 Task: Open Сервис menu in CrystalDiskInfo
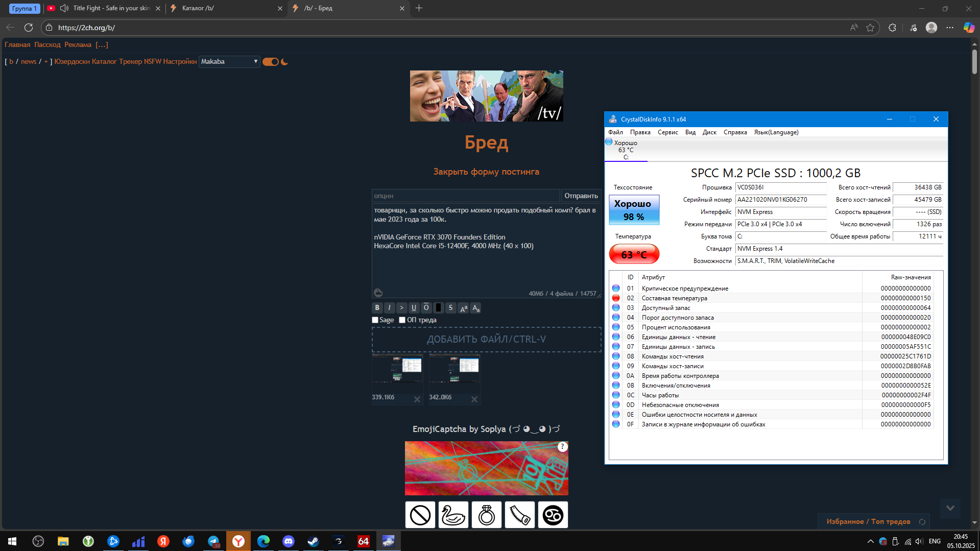[668, 132]
